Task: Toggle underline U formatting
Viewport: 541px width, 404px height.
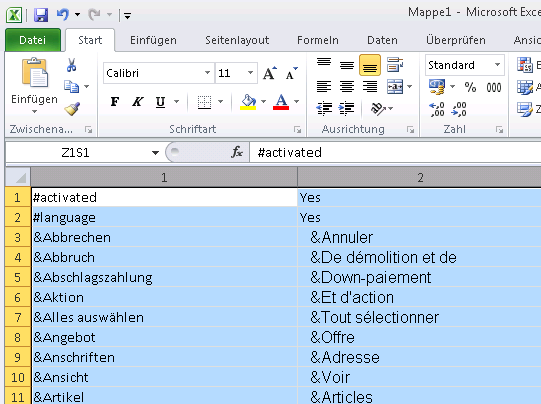Action: click(x=160, y=102)
